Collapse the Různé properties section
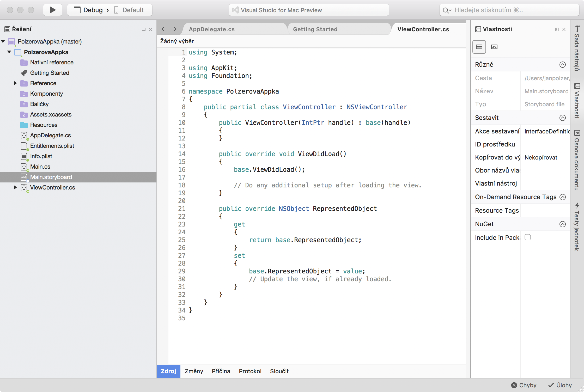 point(563,65)
